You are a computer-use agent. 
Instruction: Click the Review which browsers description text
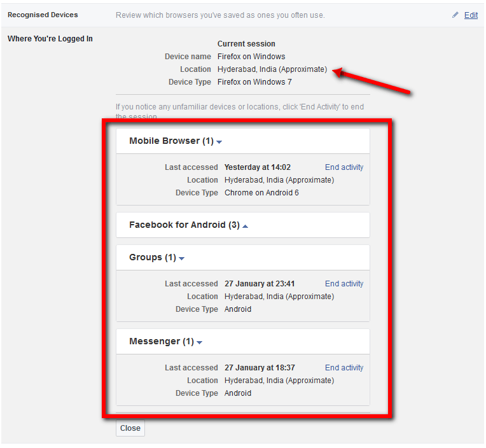pos(220,15)
